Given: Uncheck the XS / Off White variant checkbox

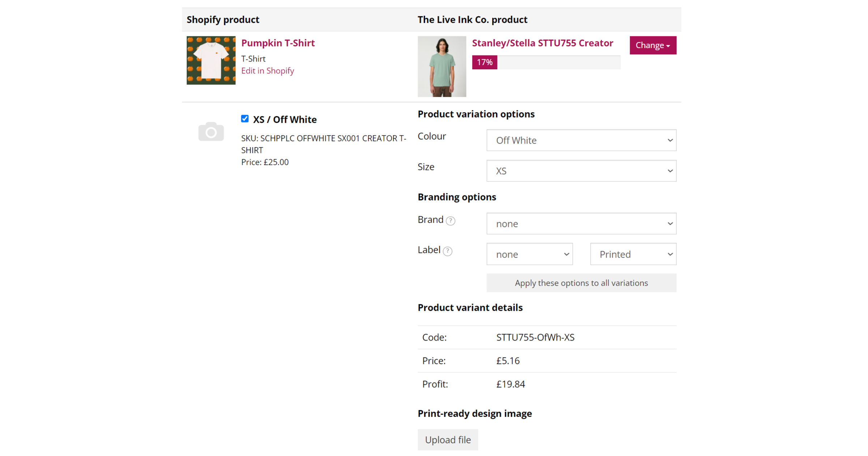Looking at the screenshot, I should [245, 119].
